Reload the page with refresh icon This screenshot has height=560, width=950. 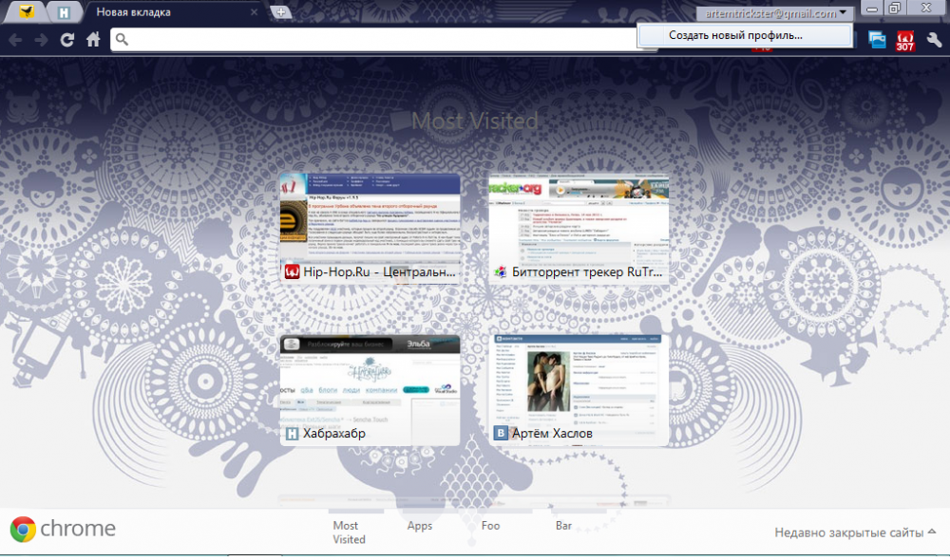(67, 40)
